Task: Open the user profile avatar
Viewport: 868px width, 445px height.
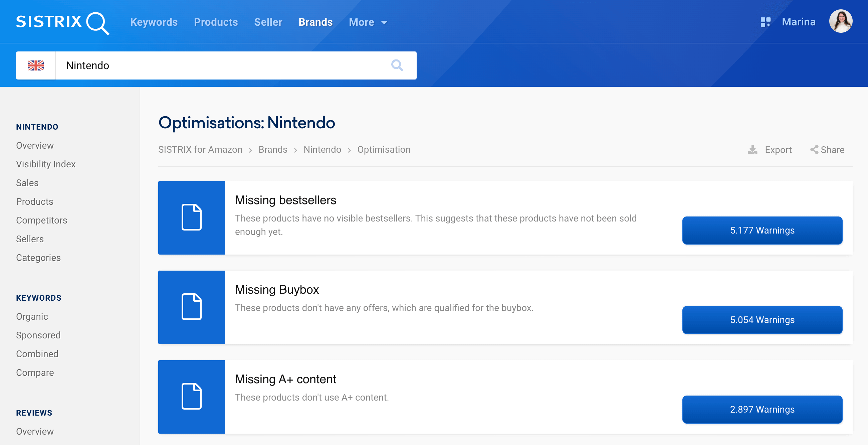Action: pyautogui.click(x=840, y=21)
